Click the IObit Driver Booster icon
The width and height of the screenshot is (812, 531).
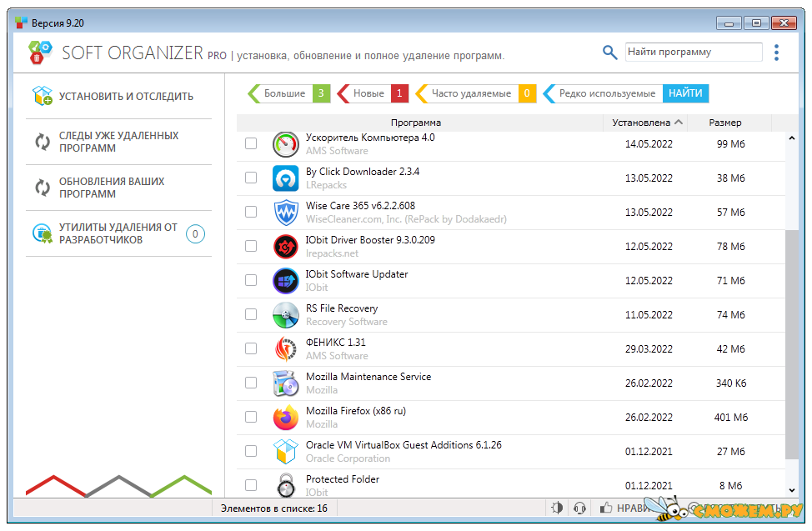point(285,247)
